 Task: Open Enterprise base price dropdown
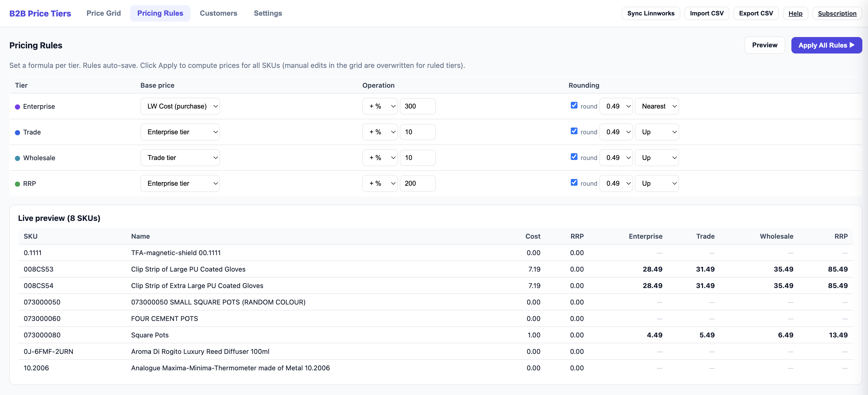(x=180, y=106)
